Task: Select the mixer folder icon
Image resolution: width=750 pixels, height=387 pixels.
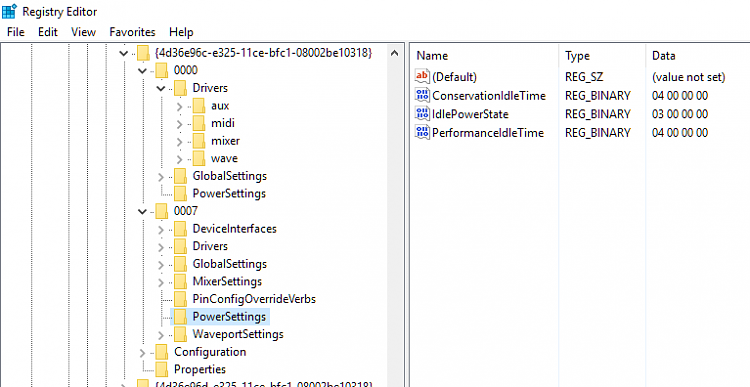Action: tap(199, 141)
